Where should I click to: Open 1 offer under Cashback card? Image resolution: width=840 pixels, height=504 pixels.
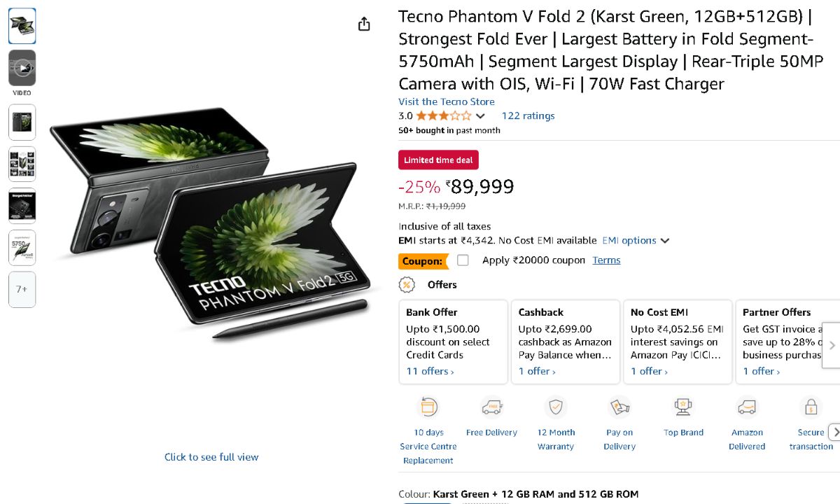click(x=537, y=372)
